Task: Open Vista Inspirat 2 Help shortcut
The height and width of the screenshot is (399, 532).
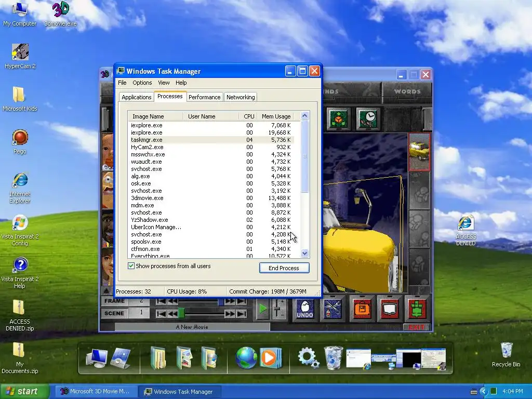Action: [x=20, y=273]
